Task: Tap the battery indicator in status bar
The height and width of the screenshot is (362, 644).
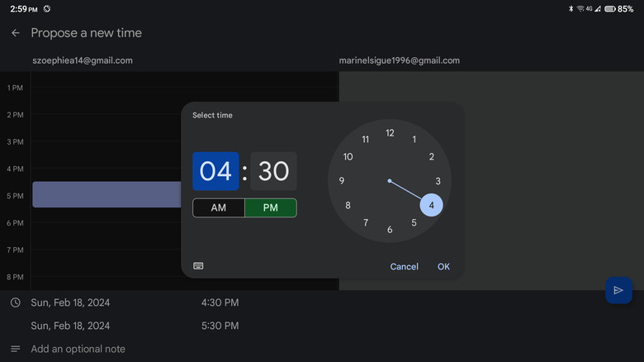Action: pos(609,8)
